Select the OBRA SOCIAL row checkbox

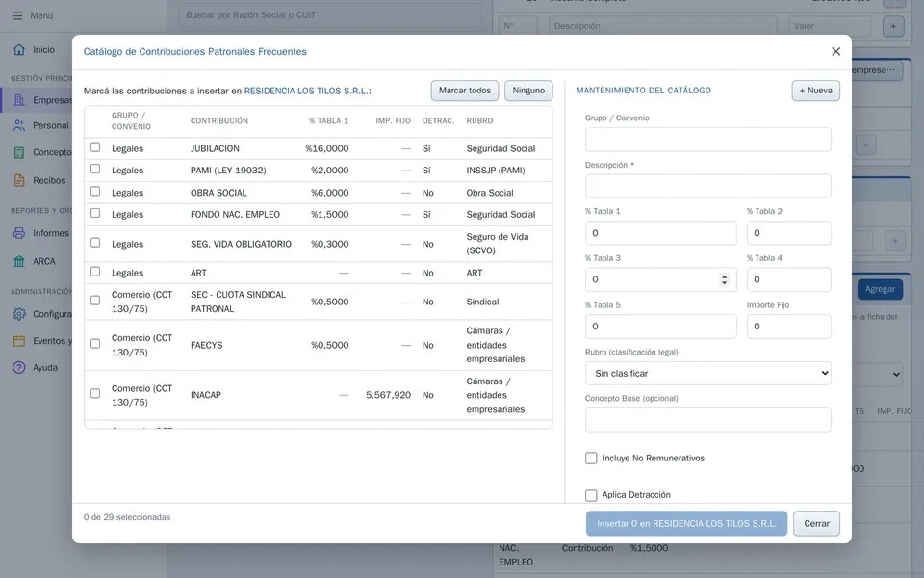coord(95,192)
